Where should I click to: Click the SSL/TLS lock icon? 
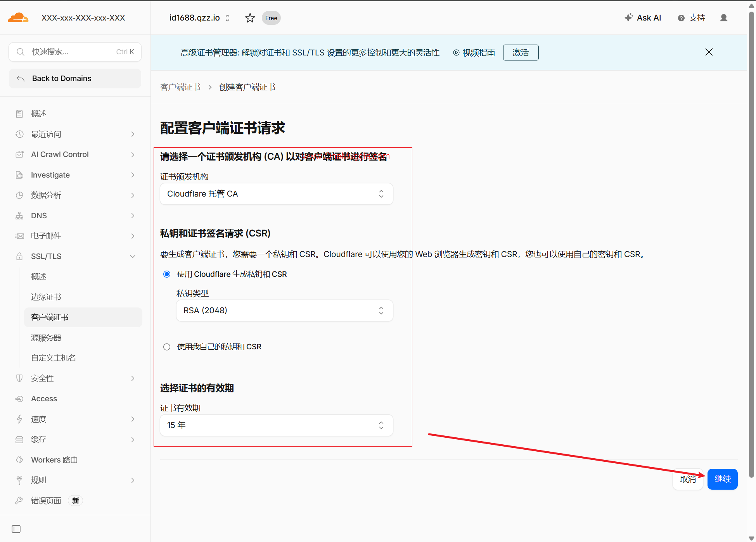click(19, 256)
